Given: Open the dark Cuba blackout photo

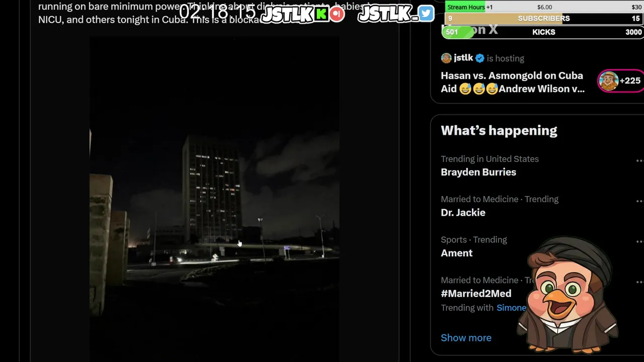Looking at the screenshot, I should [x=214, y=199].
